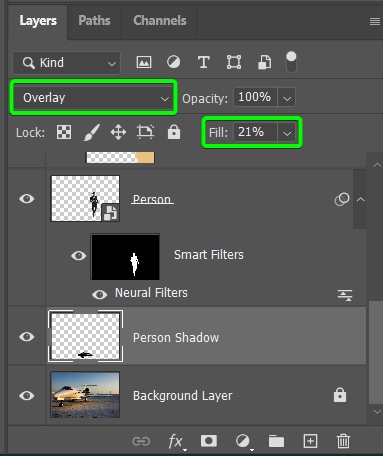The height and width of the screenshot is (456, 383).
Task: Select the Person layer name
Action: click(x=152, y=199)
